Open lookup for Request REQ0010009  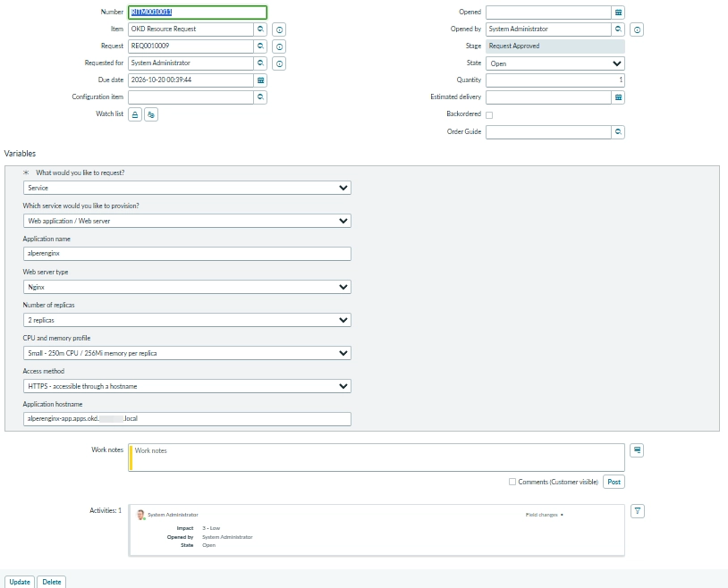point(260,46)
